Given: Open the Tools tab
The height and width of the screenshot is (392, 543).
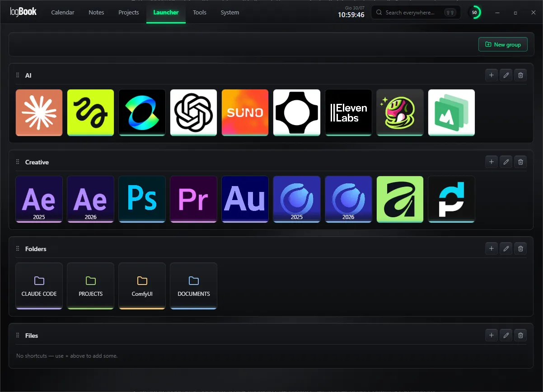Looking at the screenshot, I should 200,12.
